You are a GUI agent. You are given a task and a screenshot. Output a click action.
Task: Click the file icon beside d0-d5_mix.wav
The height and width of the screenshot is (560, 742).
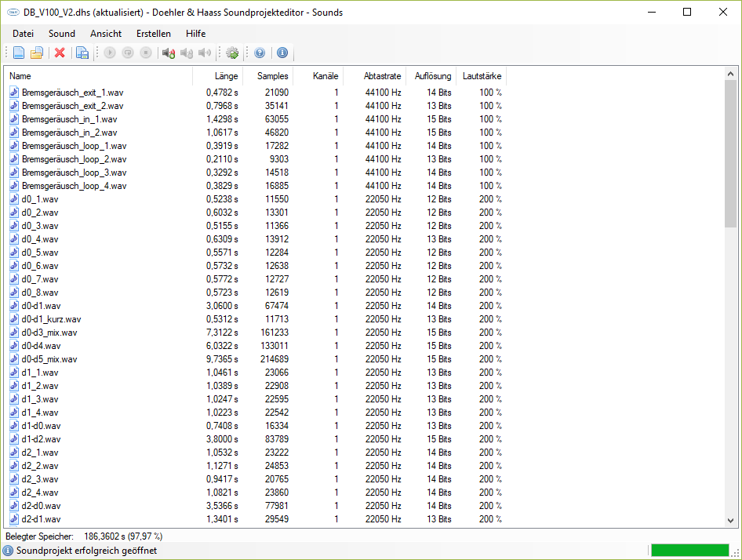(x=14, y=359)
